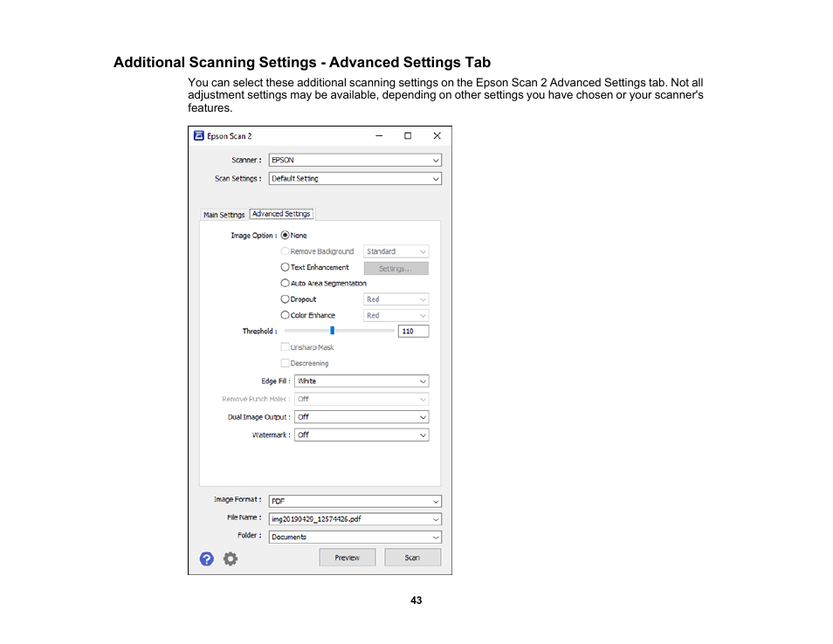The height and width of the screenshot is (644, 833).
Task: Open the Image Format dropdown
Action: (355, 501)
